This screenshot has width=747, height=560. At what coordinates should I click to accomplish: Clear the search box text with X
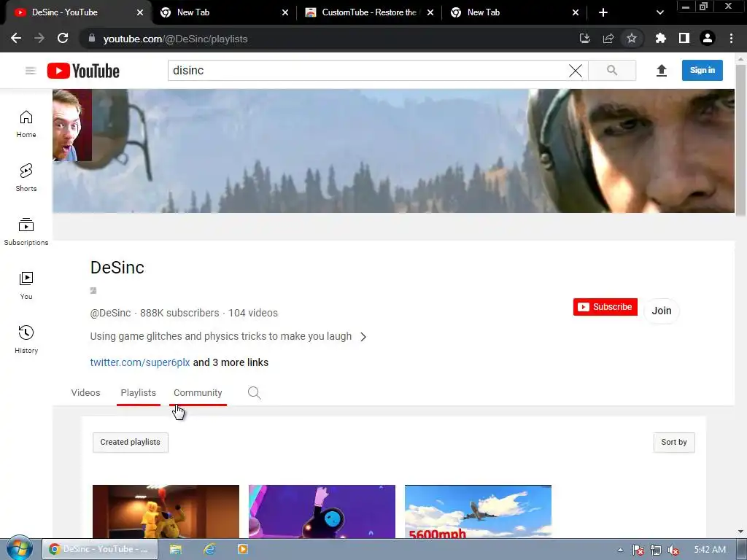(576, 71)
